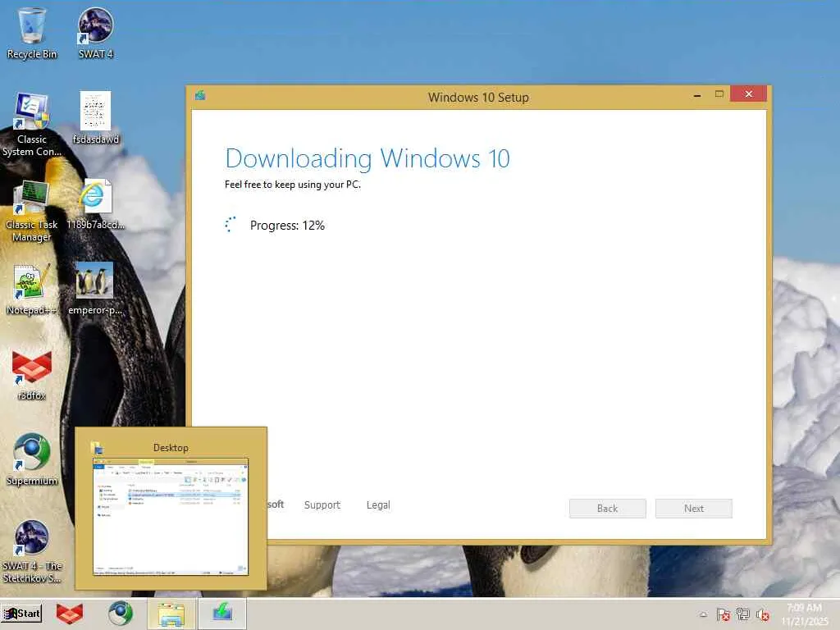Launch the r3dfox desktop shortcut

[x=32, y=376]
